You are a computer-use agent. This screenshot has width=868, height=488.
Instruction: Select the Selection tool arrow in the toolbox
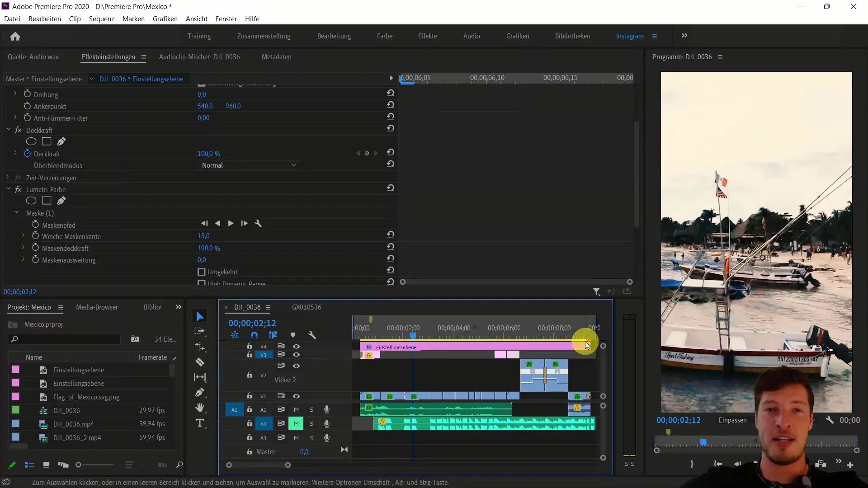tap(200, 316)
